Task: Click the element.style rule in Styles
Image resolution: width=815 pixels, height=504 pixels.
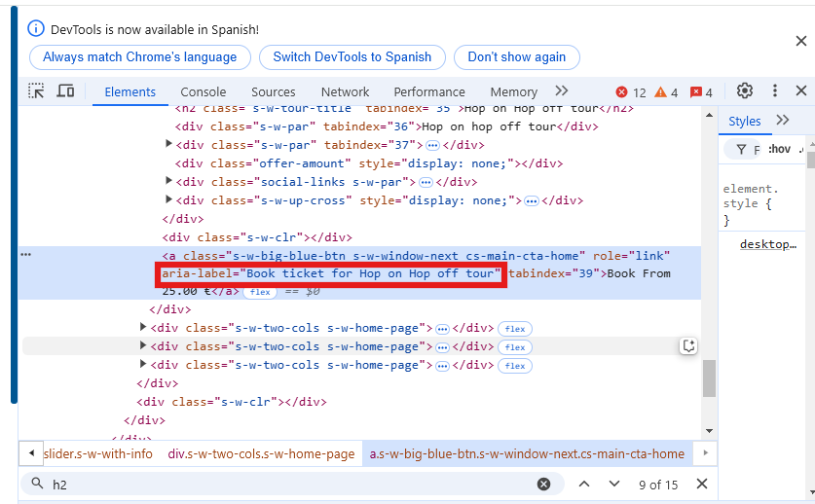Action: tap(751, 203)
